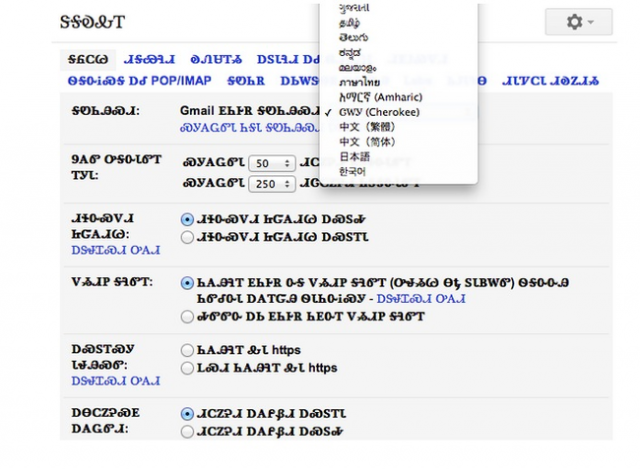Viewport: 640px width, 469px height.
Task: Open the page size dropdown showing 50
Action: (271, 162)
